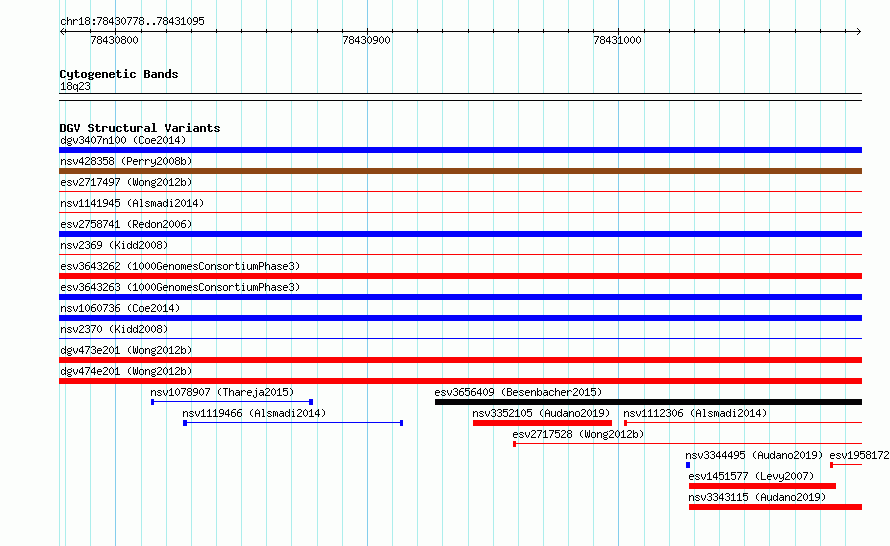Open esv2717497 (Wong2012b) variant label

(126, 182)
